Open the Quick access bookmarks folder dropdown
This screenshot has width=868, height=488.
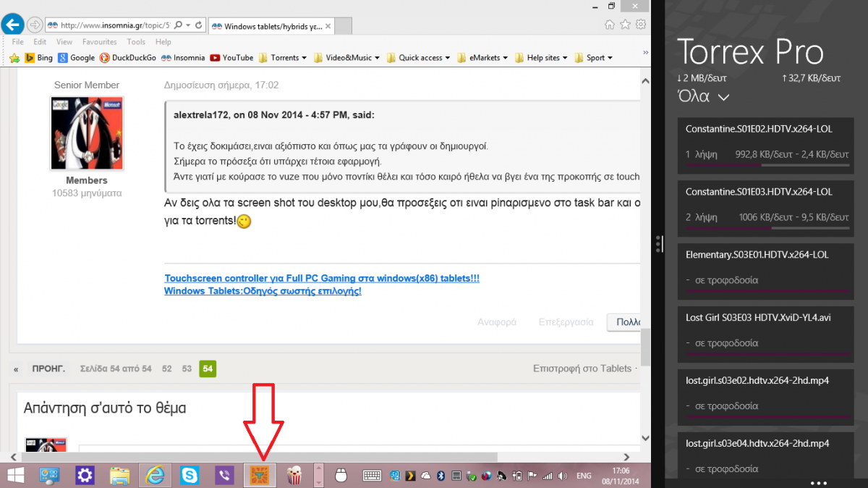coord(423,58)
